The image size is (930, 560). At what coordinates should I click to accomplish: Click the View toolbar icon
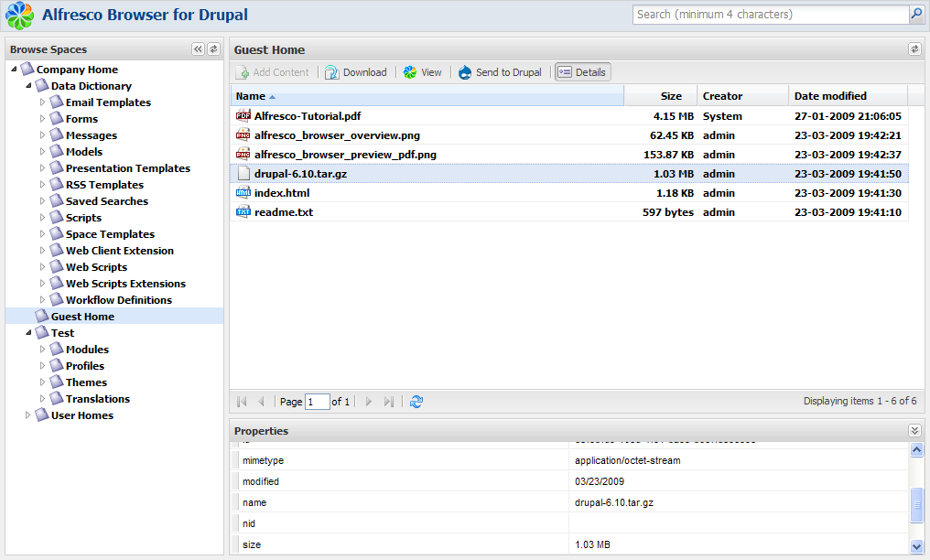click(410, 72)
